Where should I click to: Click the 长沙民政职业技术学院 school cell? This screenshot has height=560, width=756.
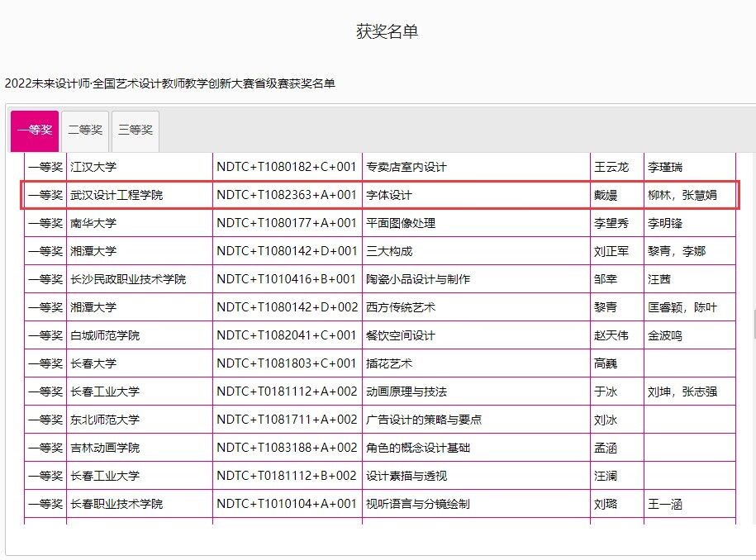128,279
